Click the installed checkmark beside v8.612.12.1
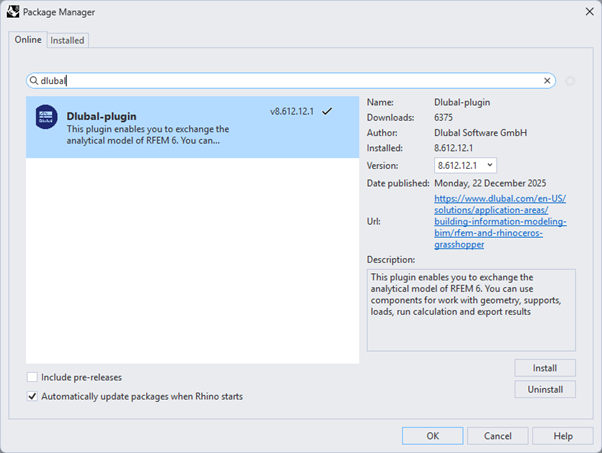 pos(327,111)
